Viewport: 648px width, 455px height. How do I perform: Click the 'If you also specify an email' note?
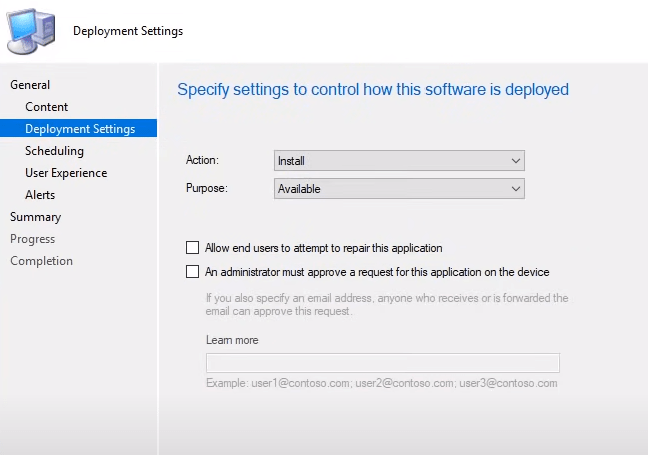[x=387, y=304]
